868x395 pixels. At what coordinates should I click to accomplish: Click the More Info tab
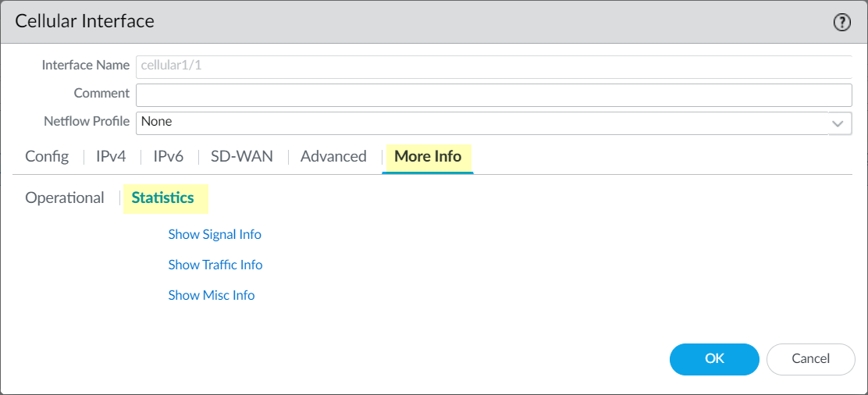point(428,156)
